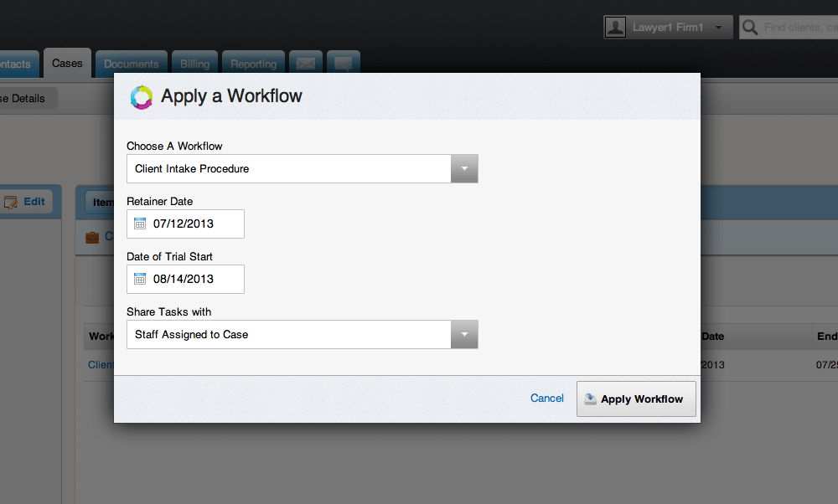Open the Billing tab
The width and height of the screenshot is (838, 504).
coord(194,64)
